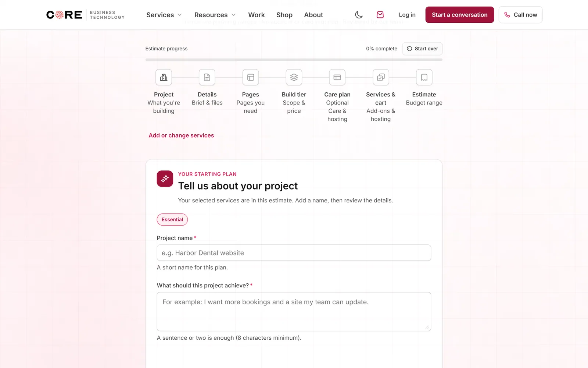The width and height of the screenshot is (588, 368).
Task: Click Start a conversation button
Action: (x=460, y=15)
